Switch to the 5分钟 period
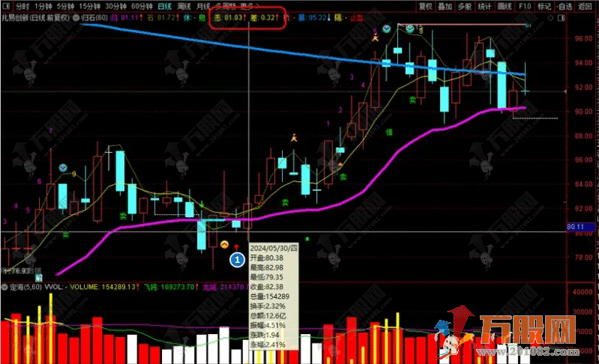 [66, 7]
